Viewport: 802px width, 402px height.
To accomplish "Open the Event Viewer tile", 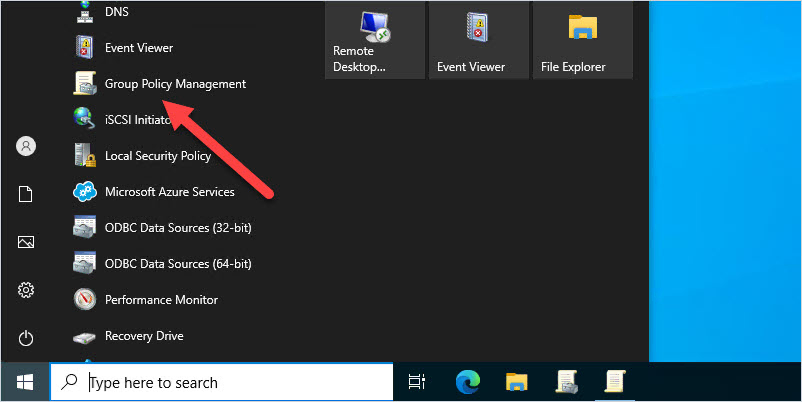I will click(x=479, y=40).
